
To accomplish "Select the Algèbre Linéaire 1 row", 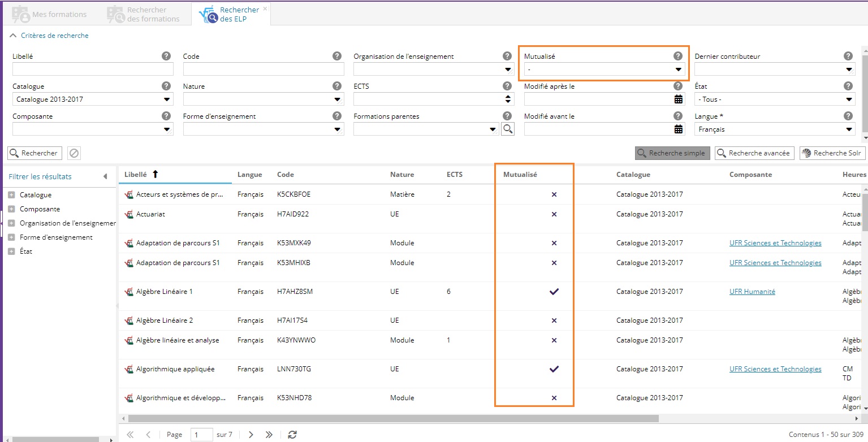I will [490, 296].
